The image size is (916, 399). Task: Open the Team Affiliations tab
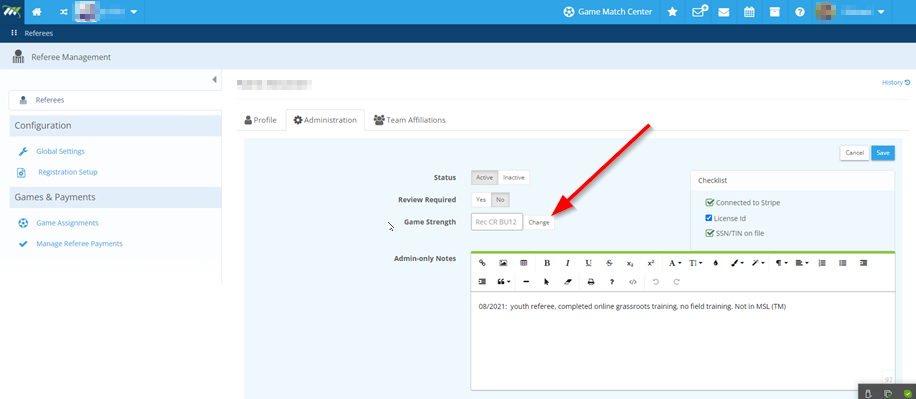(x=410, y=120)
